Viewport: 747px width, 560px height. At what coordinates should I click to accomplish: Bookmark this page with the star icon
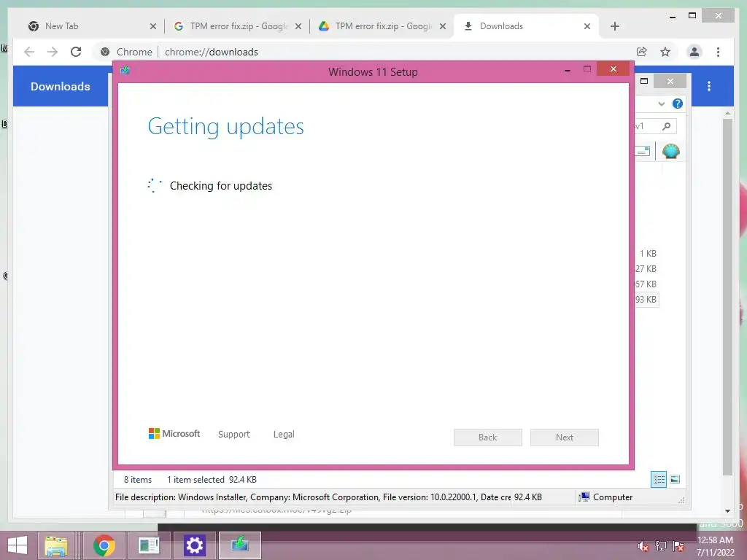coord(665,52)
